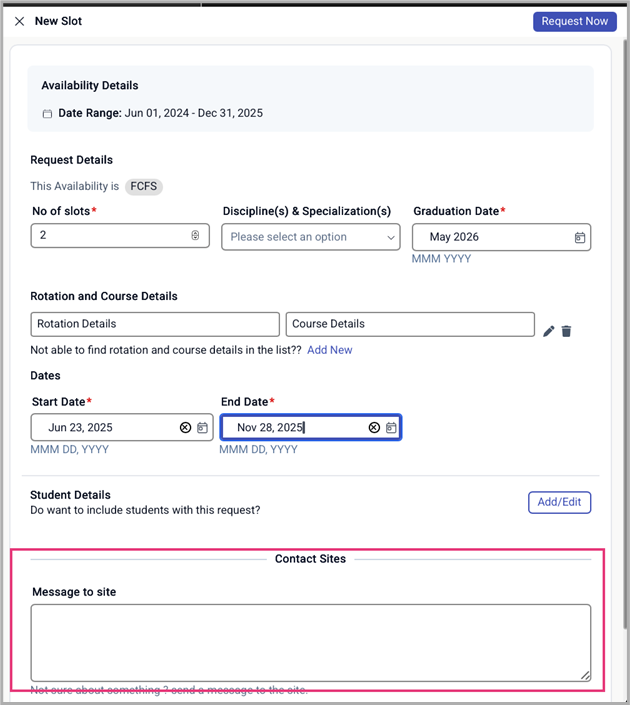Viewport: 630px width, 705px height.
Task: Open the End Date calendar picker
Action: tap(391, 428)
